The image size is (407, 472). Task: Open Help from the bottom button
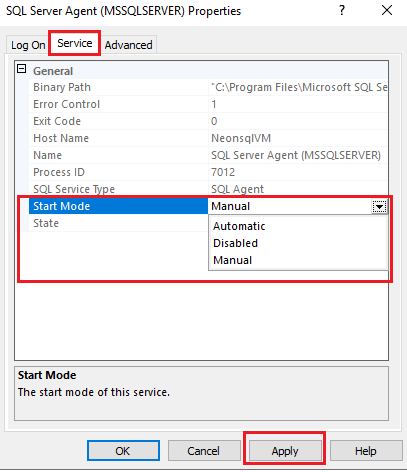pyautogui.click(x=366, y=451)
